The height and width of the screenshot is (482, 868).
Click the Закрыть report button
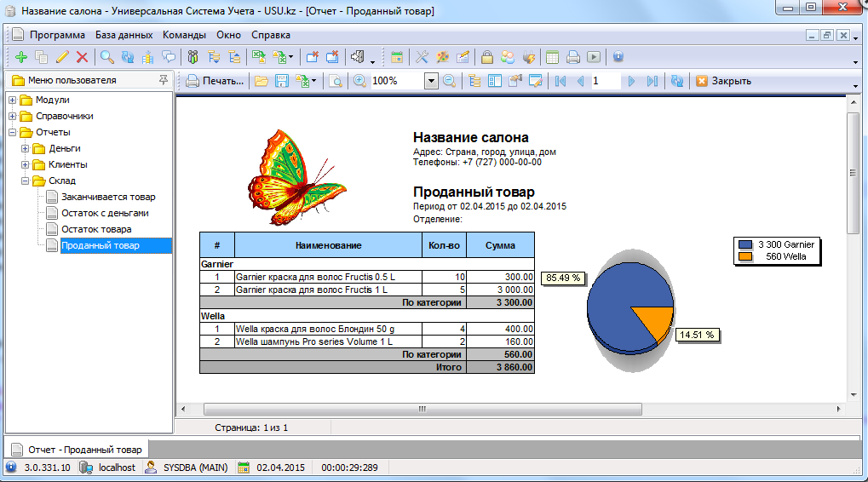coord(724,82)
